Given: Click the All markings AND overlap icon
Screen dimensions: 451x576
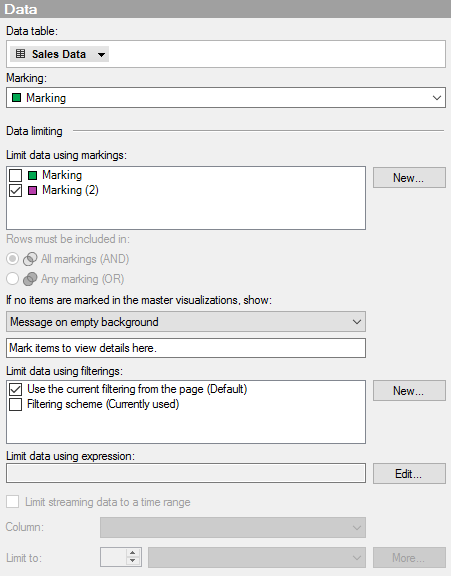Looking at the screenshot, I should [x=30, y=259].
